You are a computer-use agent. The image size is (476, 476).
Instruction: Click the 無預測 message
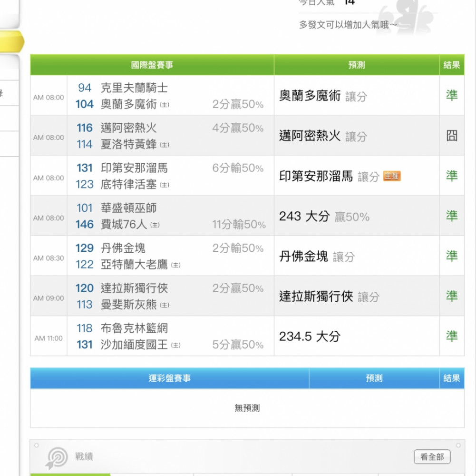point(247,408)
